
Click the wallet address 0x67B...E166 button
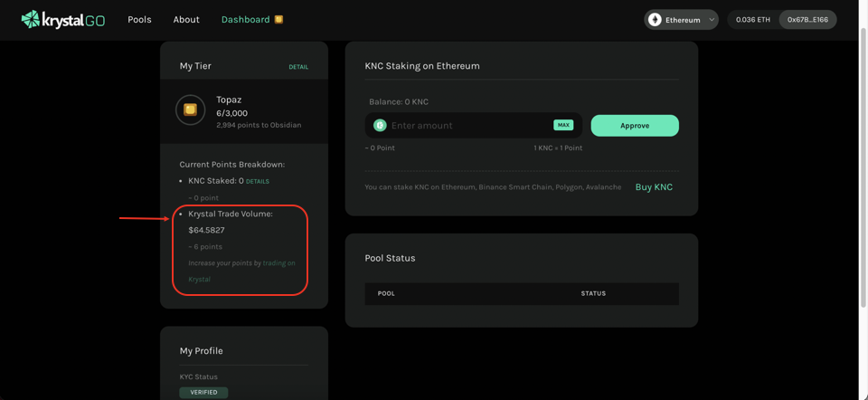point(807,20)
